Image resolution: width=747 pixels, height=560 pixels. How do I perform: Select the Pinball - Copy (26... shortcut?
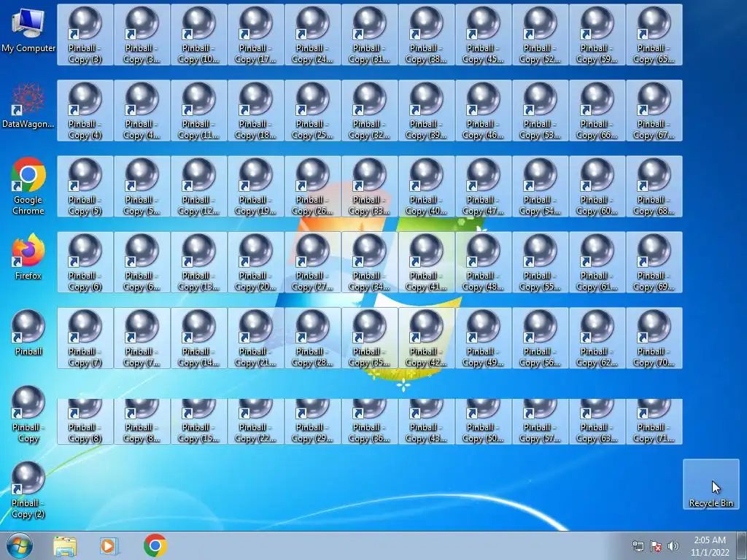click(x=313, y=186)
